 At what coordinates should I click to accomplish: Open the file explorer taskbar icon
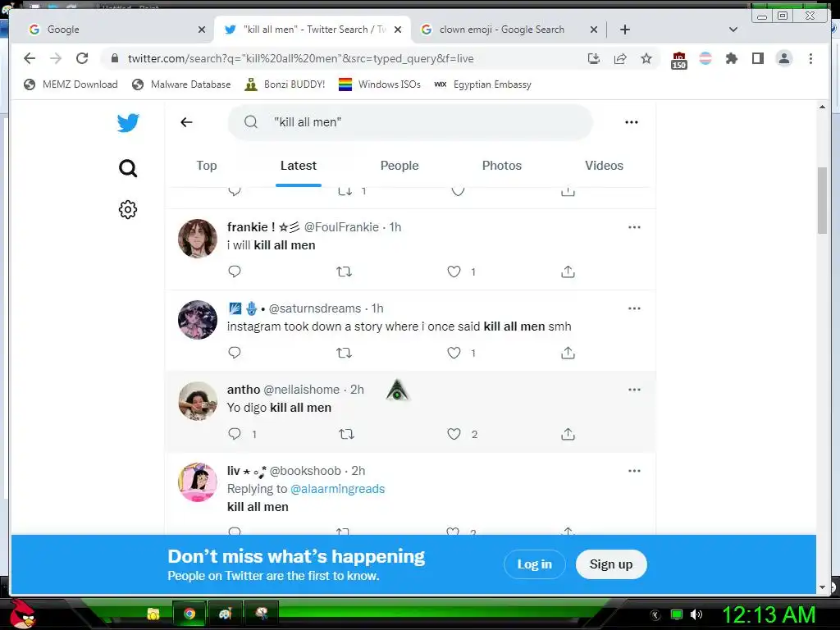click(x=153, y=614)
